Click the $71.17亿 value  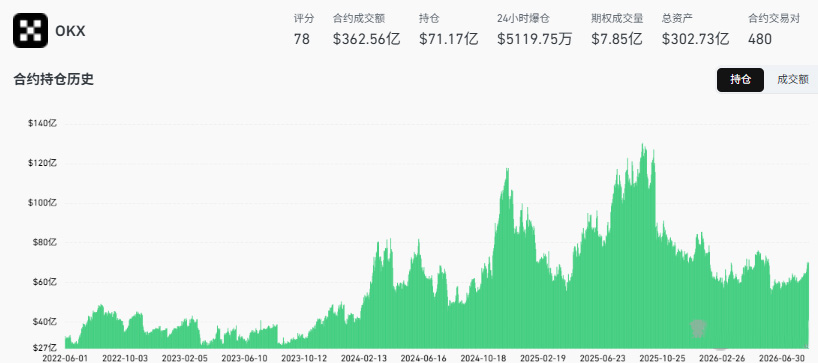click(x=448, y=39)
